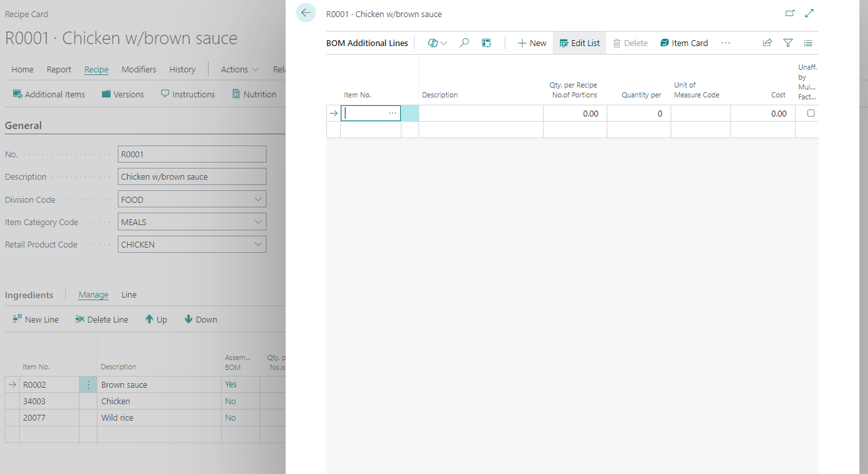Viewport: 868px width, 474px height.
Task: Click New in BOM Additional Lines
Action: [532, 43]
